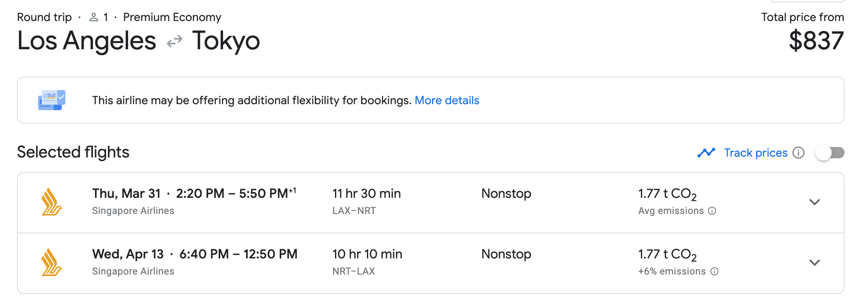Click the Track prices info icon

click(798, 153)
